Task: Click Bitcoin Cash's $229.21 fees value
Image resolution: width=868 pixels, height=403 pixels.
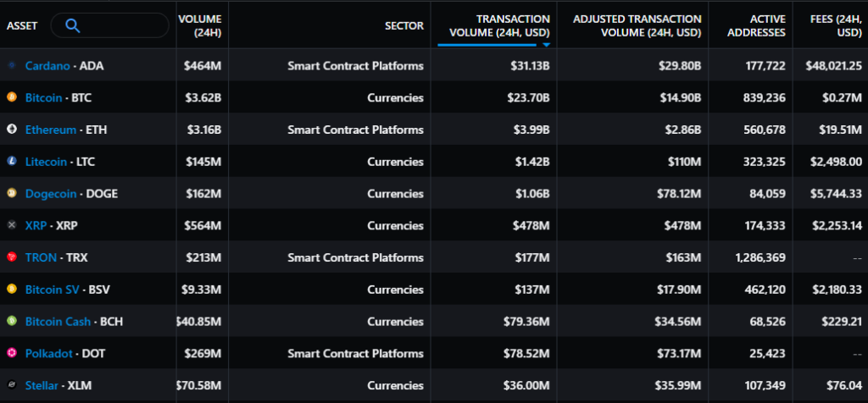Action: click(x=843, y=322)
